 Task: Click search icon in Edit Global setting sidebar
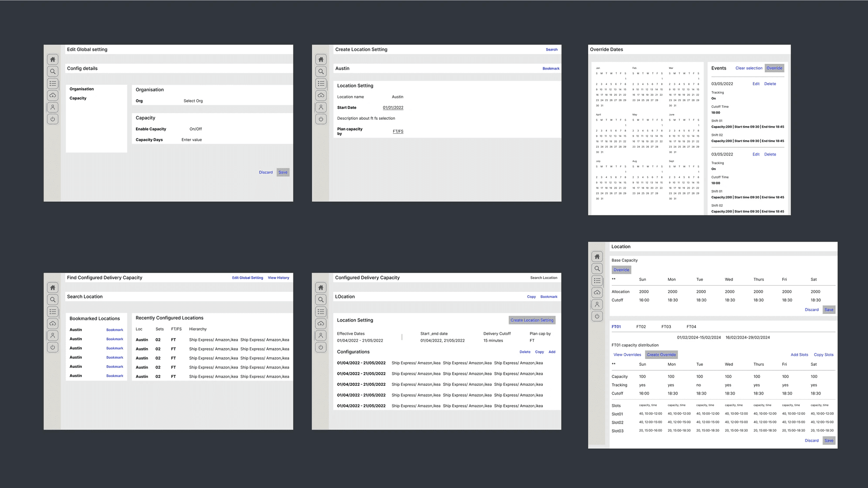tap(52, 71)
